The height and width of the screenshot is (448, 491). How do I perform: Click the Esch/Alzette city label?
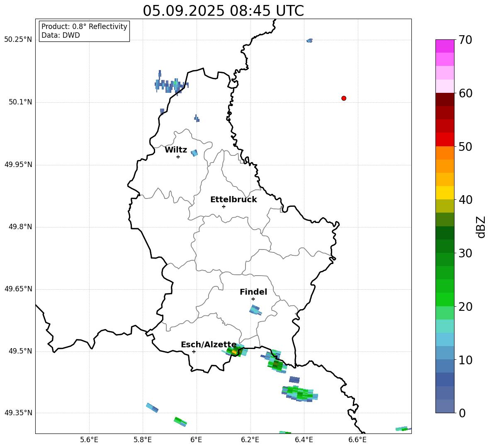[209, 345]
